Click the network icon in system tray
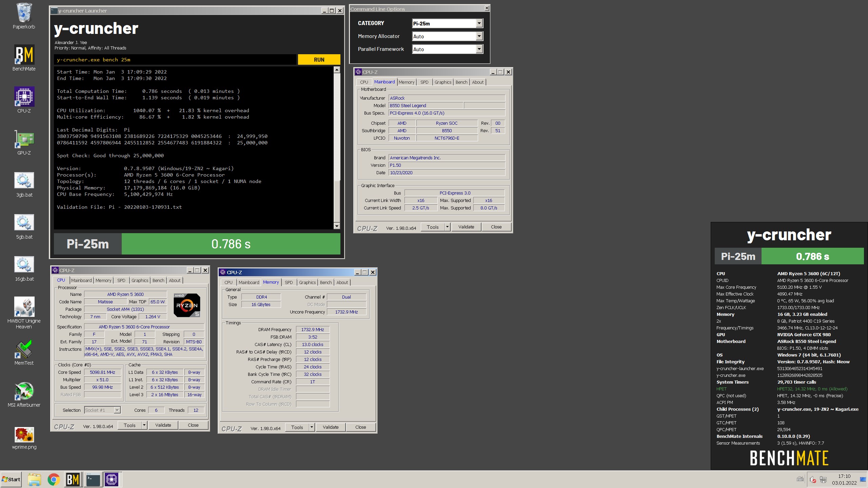868x488 pixels. click(823, 479)
